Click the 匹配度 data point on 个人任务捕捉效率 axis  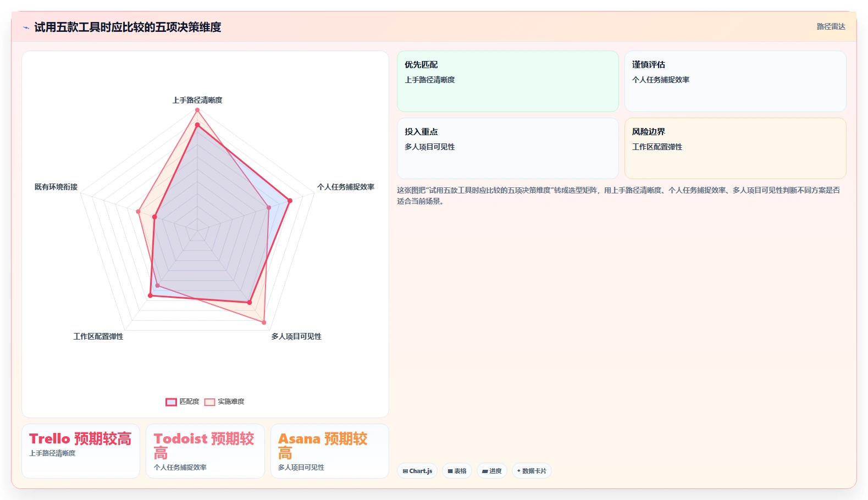[290, 201]
